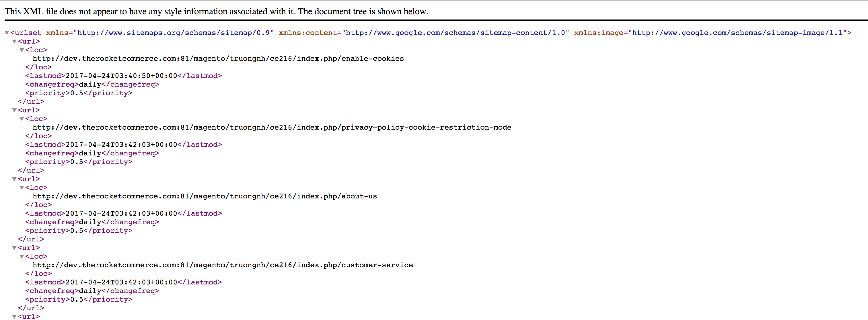Collapse the loc node above the about-us URL
This screenshot has width=868, height=320.
coord(22,188)
